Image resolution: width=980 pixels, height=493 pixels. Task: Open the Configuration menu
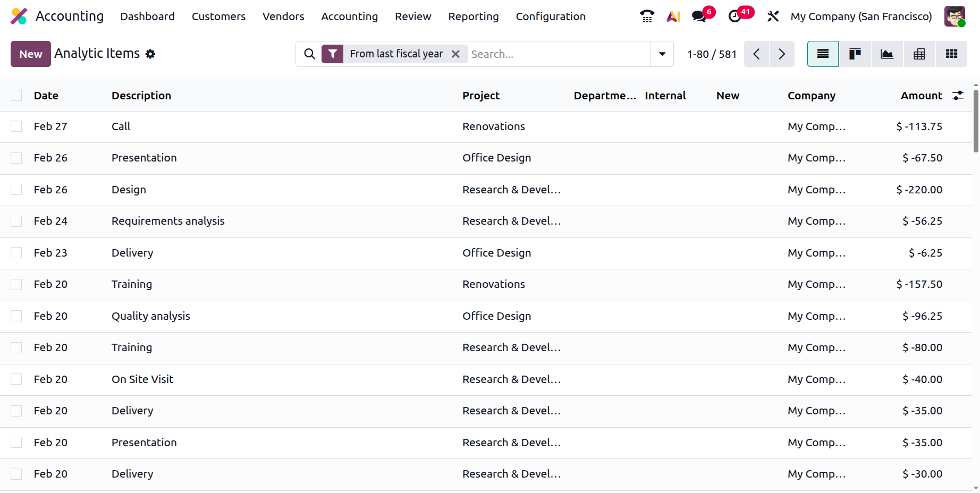click(551, 16)
